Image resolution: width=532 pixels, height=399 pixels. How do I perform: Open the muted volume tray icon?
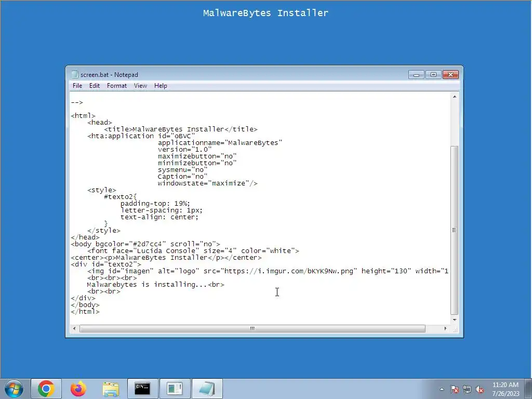tap(480, 389)
